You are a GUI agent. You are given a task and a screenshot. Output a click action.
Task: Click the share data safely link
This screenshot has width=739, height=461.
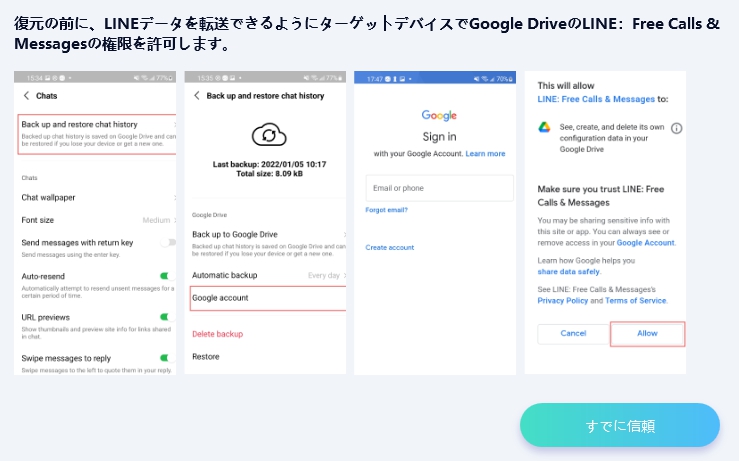click(x=568, y=272)
